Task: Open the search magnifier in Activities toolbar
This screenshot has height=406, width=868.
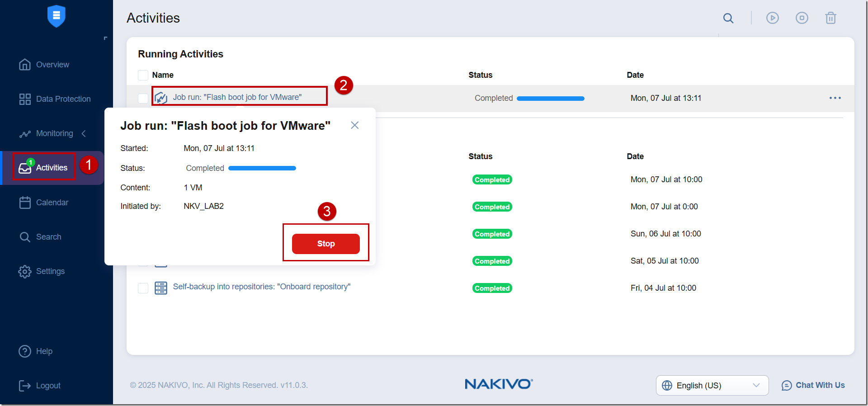Action: 728,18
